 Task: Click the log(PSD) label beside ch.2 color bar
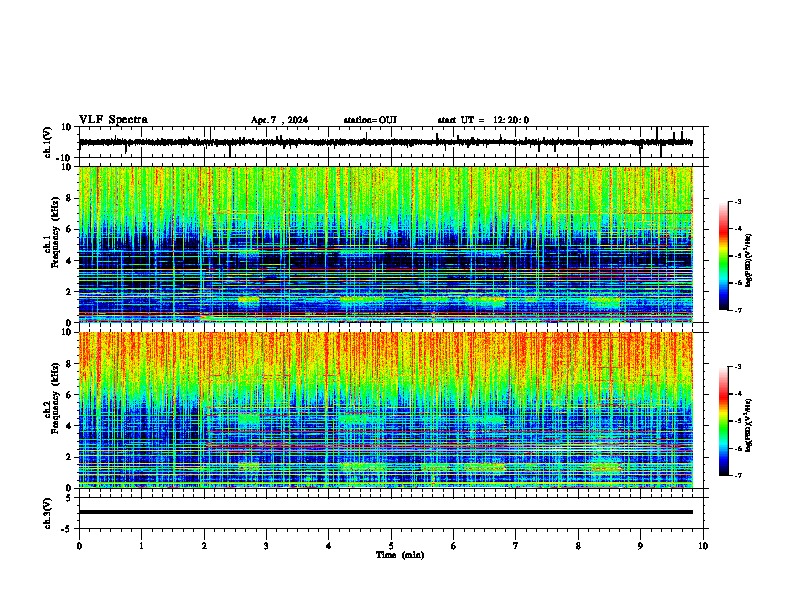748,425
